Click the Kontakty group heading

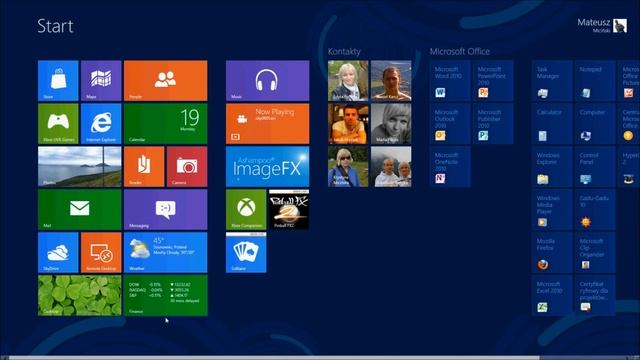click(x=344, y=51)
